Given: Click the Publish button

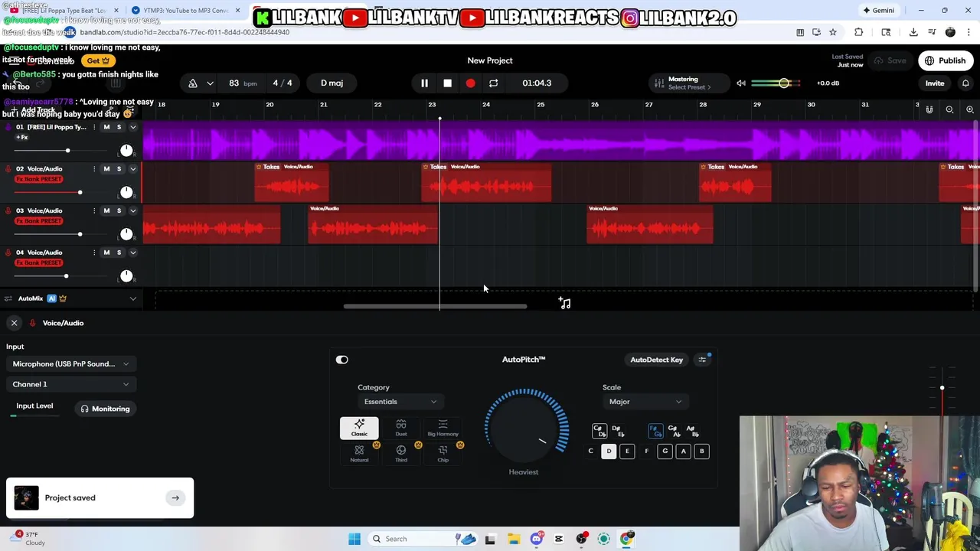Looking at the screenshot, I should pos(946,60).
